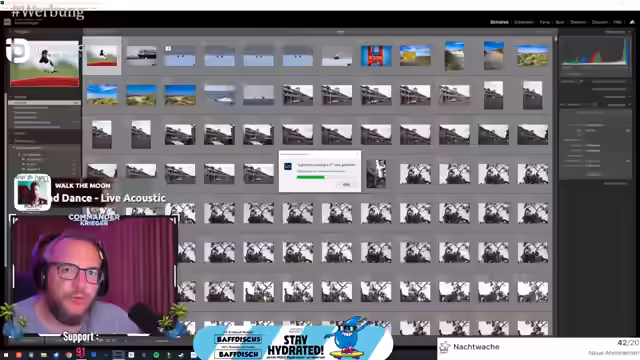Select the bird on red thumbnail in grid
640x360 pixels.
tap(102, 56)
